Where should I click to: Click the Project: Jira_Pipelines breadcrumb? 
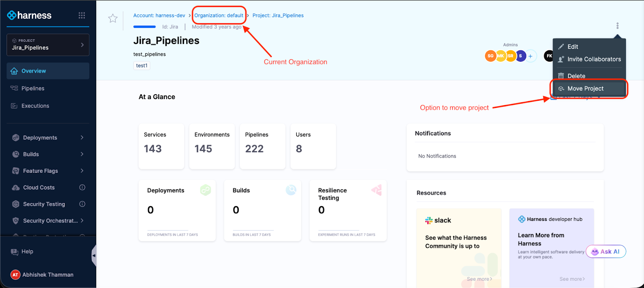(x=278, y=15)
